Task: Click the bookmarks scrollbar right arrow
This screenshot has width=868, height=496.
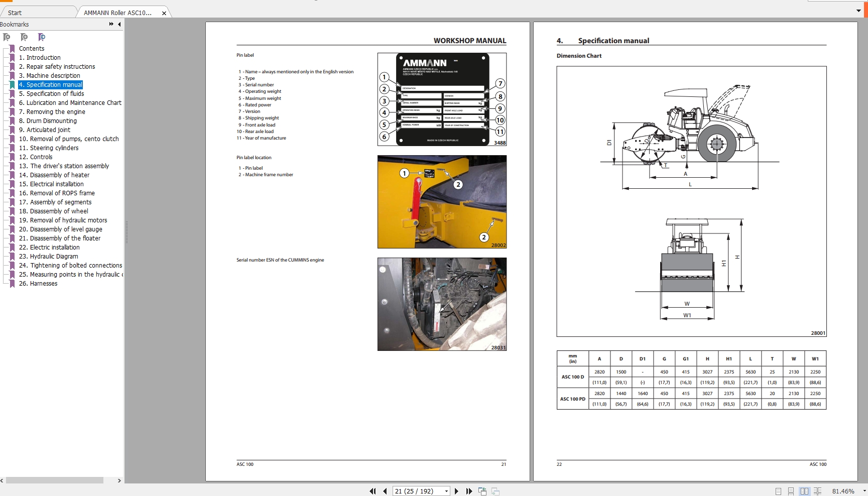Action: pyautogui.click(x=119, y=480)
